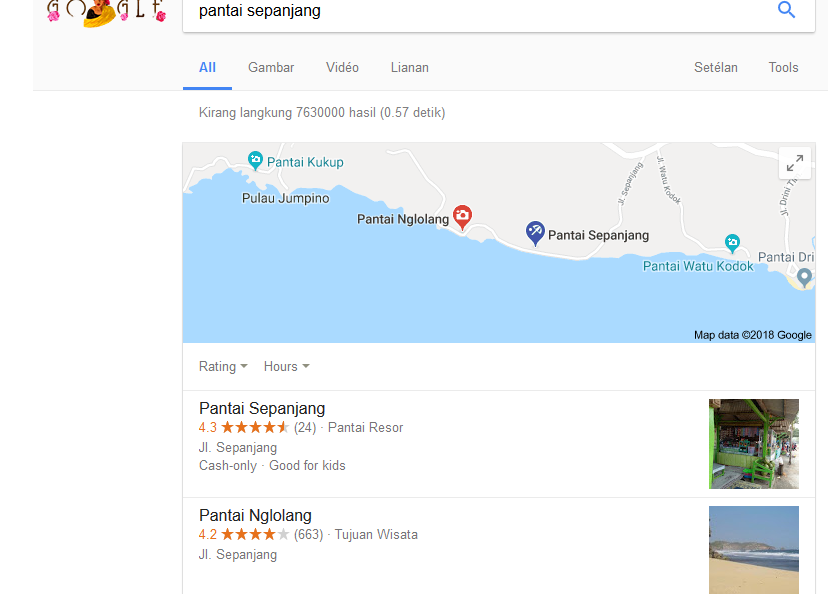Image resolution: width=828 pixels, height=594 pixels.
Task: Click the blue Pantai Sepanjang beach pin
Action: [534, 233]
